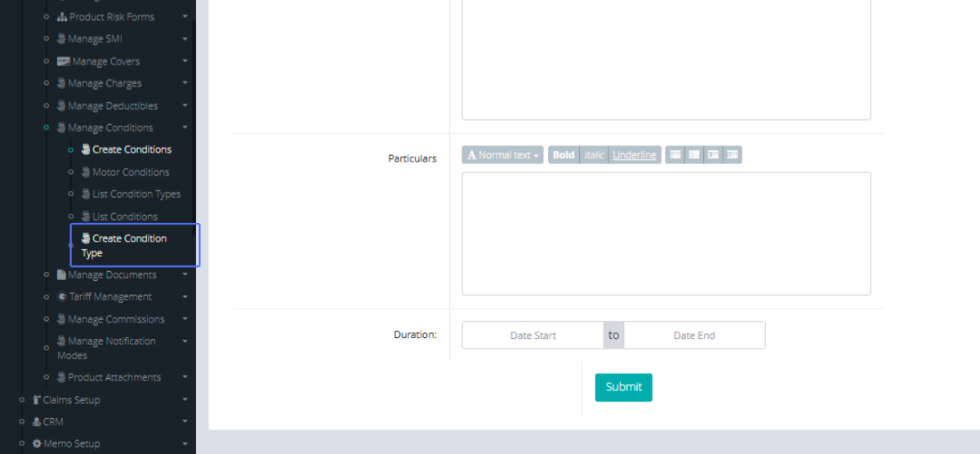Toggle Bold formatting in Particulars editor
This screenshot has height=454, width=980.
pos(563,155)
